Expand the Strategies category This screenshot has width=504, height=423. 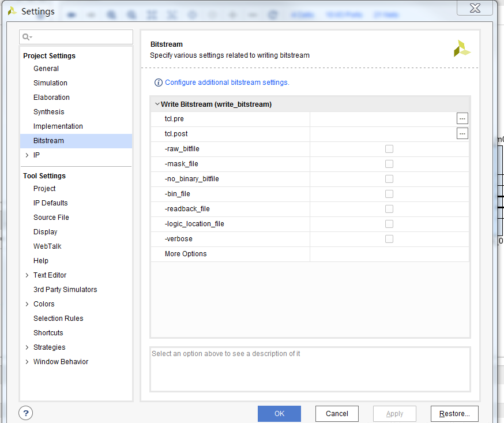pos(27,347)
